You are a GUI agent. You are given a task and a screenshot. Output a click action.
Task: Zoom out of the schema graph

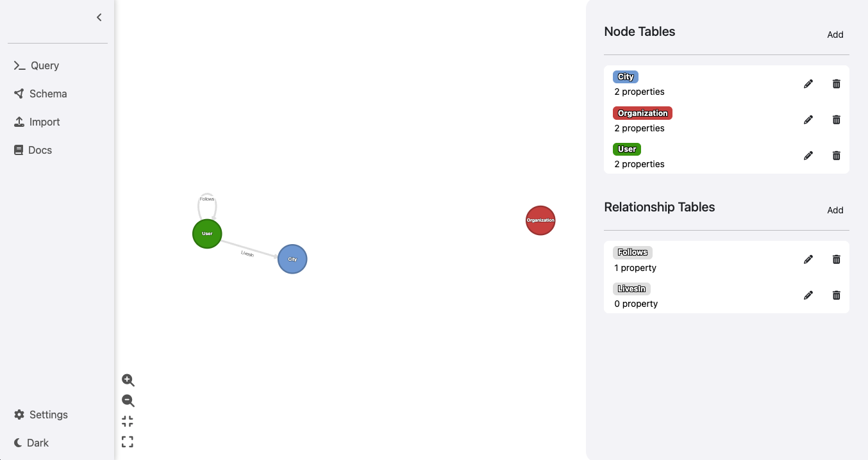(x=128, y=401)
